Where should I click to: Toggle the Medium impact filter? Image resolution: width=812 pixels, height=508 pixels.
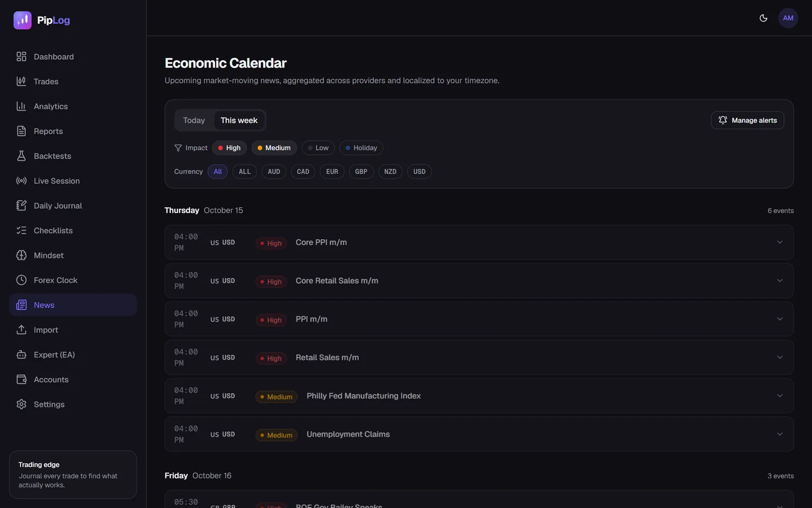pos(274,148)
